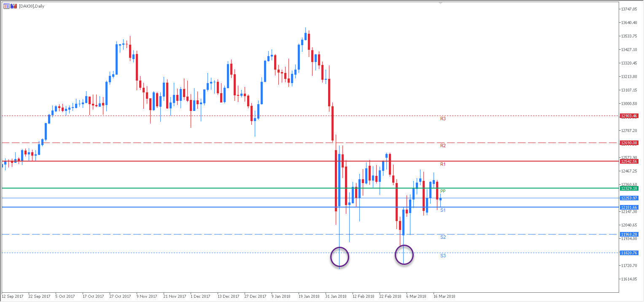This screenshot has width=644, height=302.
Task: Click the 12253.97 current price tag
Action: 629,198
